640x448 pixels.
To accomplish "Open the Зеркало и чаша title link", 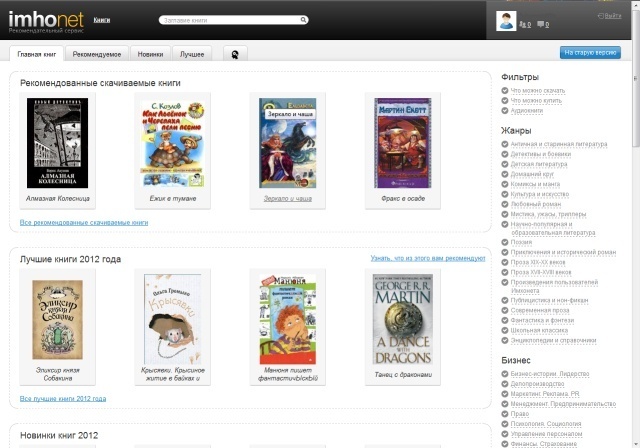I will (287, 198).
